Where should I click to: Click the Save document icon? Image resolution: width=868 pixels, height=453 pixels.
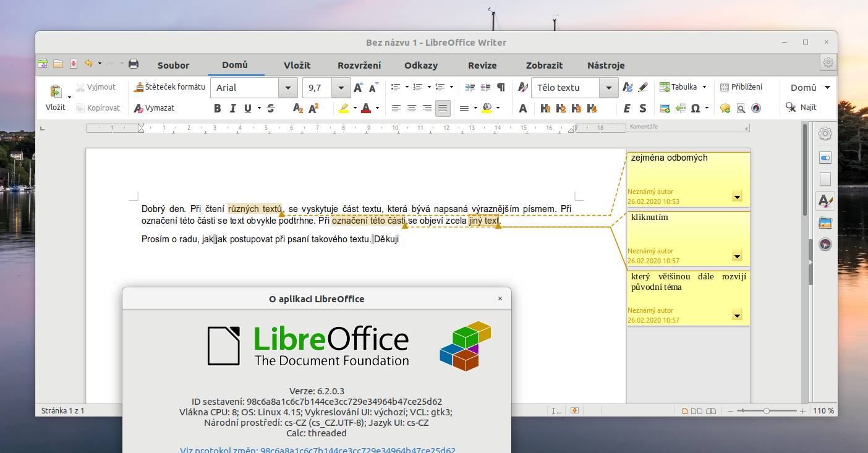(x=74, y=64)
